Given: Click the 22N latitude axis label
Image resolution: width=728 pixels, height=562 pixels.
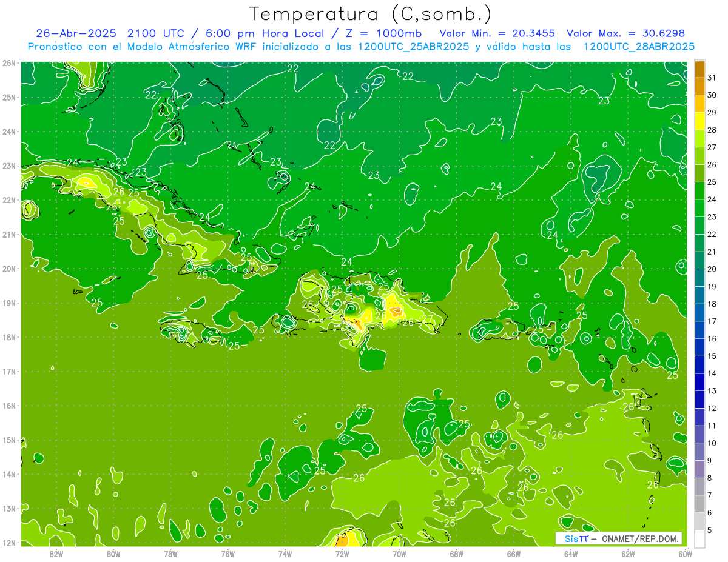Looking at the screenshot, I should coord(9,200).
